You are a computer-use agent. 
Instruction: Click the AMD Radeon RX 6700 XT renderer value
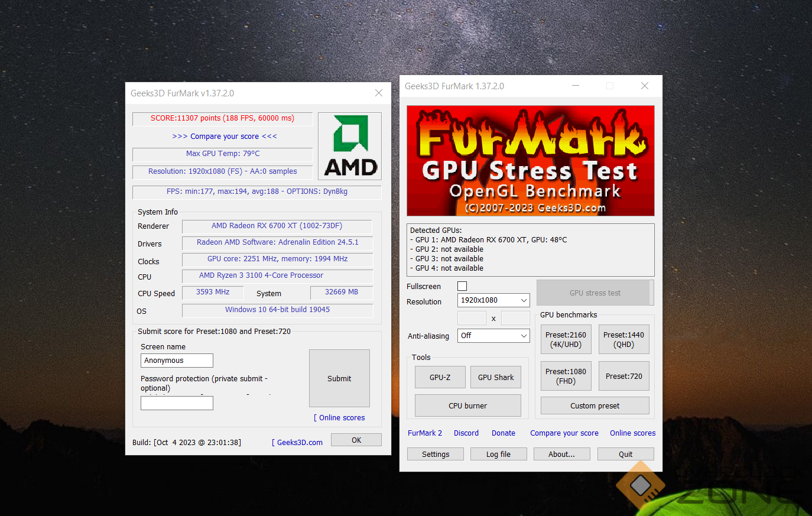277,226
